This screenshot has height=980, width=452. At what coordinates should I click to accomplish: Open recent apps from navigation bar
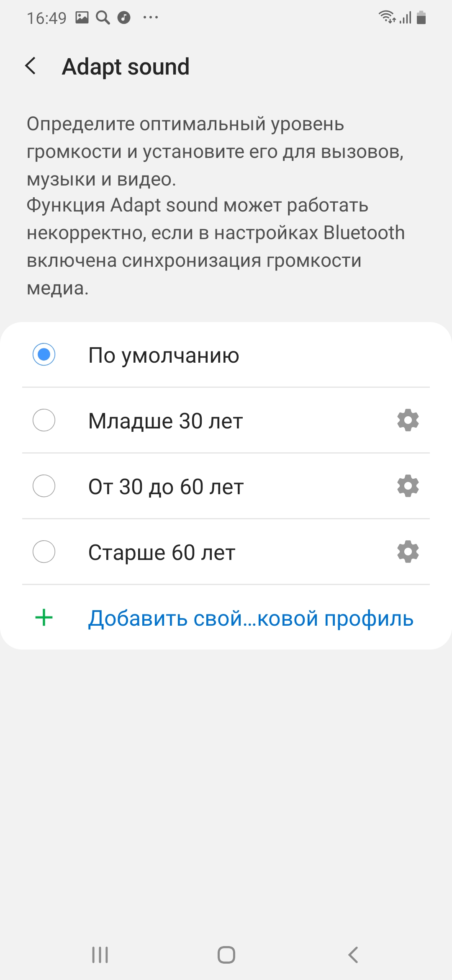[100, 955]
